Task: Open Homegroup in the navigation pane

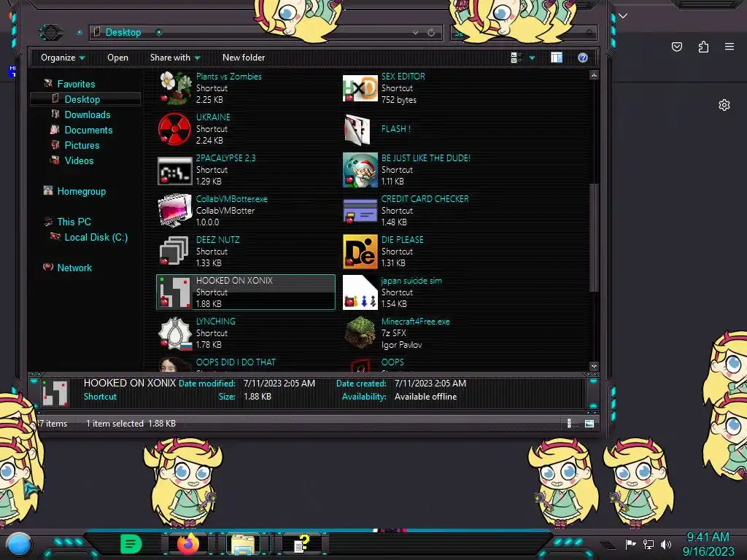Action: 81,192
